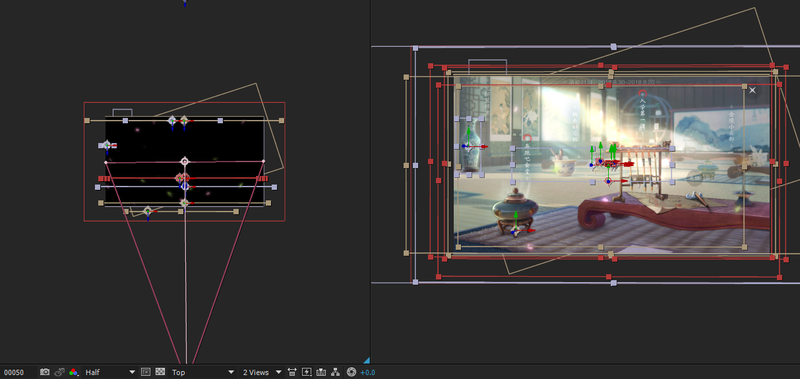Open the Timeline panel icon
Screen dimensions: 800x379
[321, 372]
